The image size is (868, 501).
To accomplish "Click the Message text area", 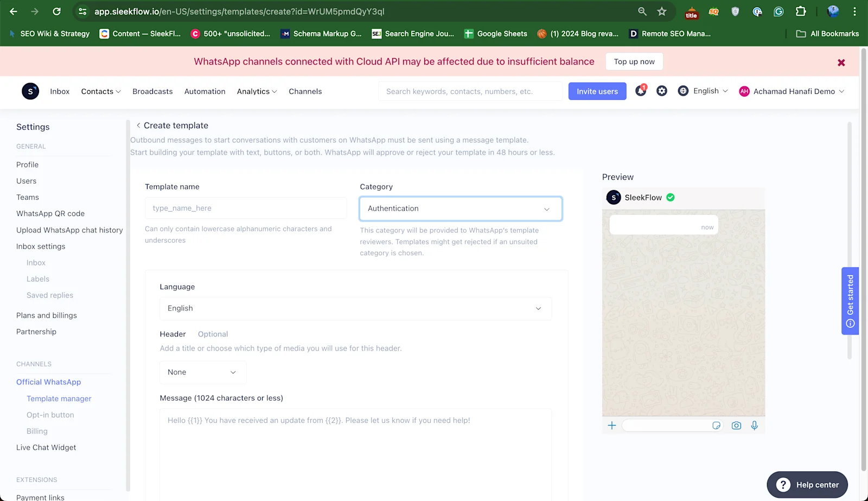I will point(355,455).
